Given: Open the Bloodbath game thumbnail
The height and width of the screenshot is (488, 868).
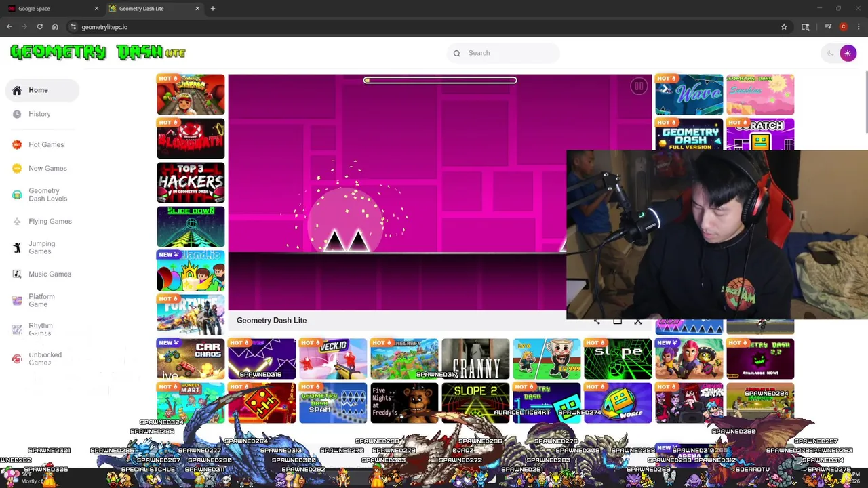Looking at the screenshot, I should [x=191, y=138].
